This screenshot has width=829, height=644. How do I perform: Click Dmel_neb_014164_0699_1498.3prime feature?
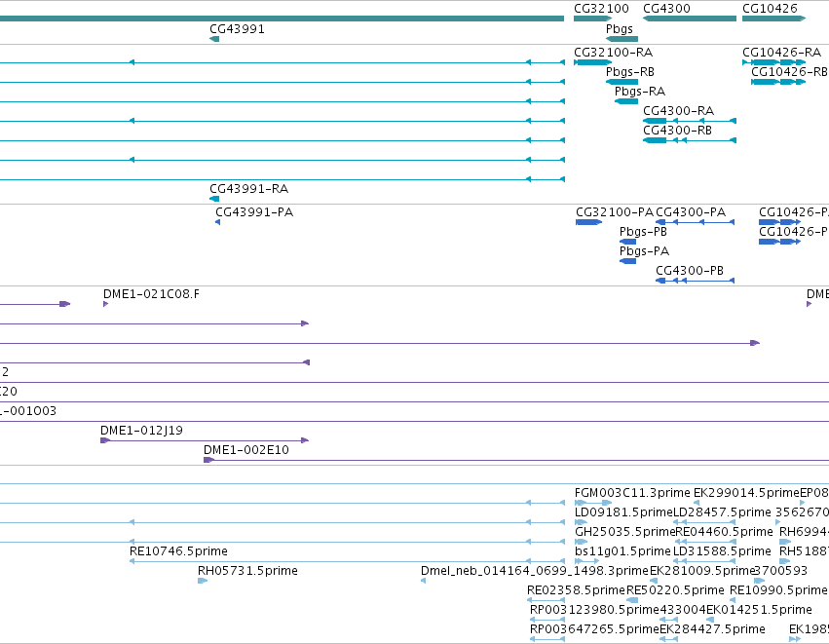click(423, 581)
